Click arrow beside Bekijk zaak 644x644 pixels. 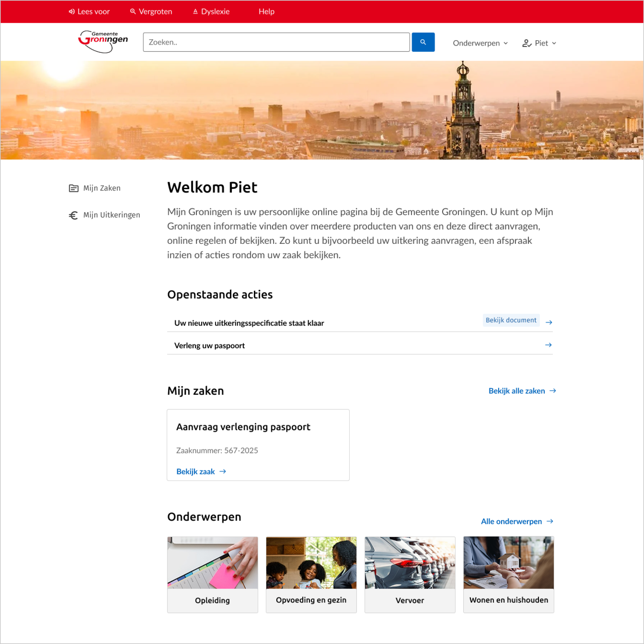(x=223, y=472)
